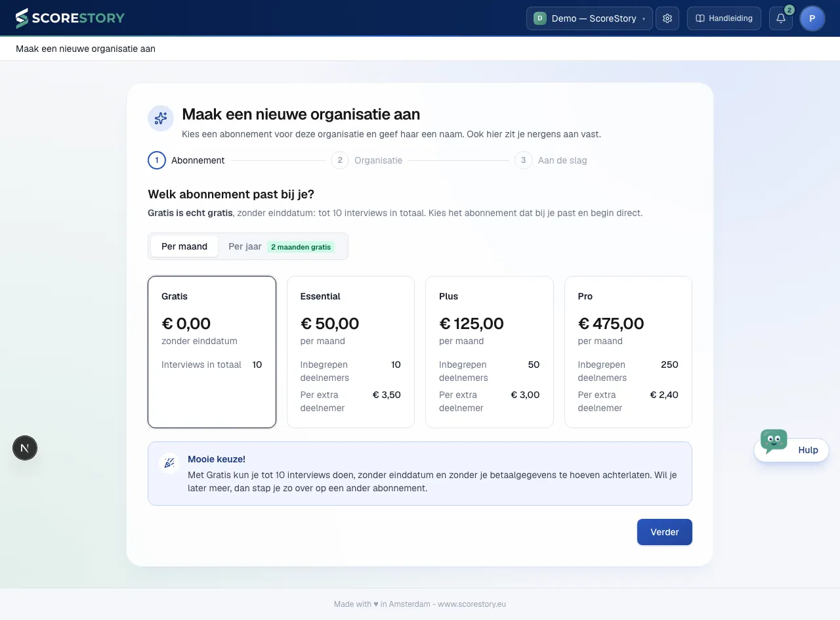Image resolution: width=840 pixels, height=620 pixels.
Task: Click the Next.js dev tools badge
Action: (x=25, y=448)
